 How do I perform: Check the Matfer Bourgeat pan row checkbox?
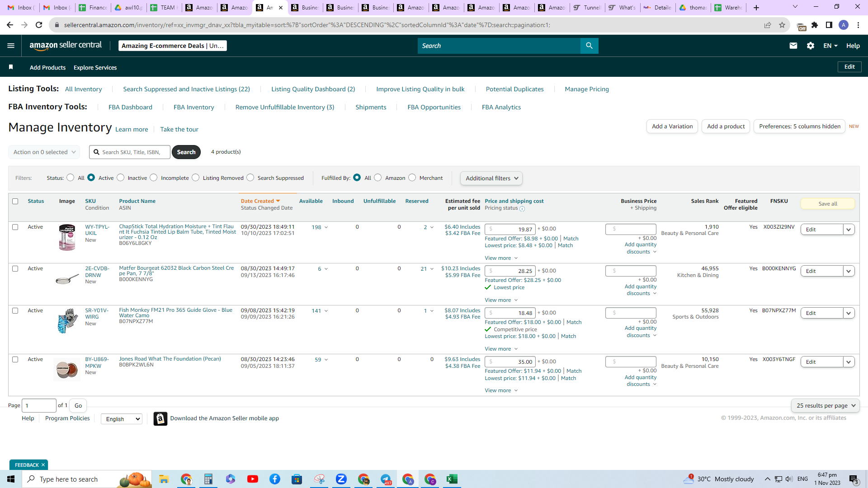tap(15, 268)
